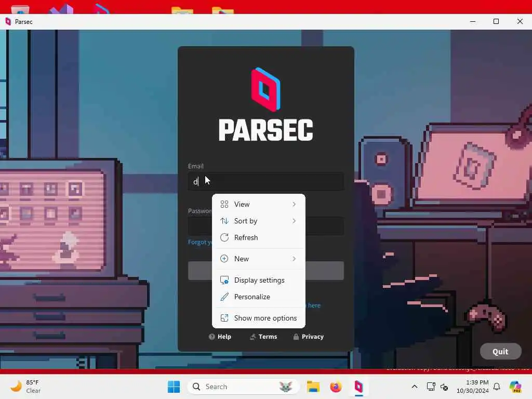Expand New submenu chevron arrow
This screenshot has width=532, height=399.
(294, 259)
